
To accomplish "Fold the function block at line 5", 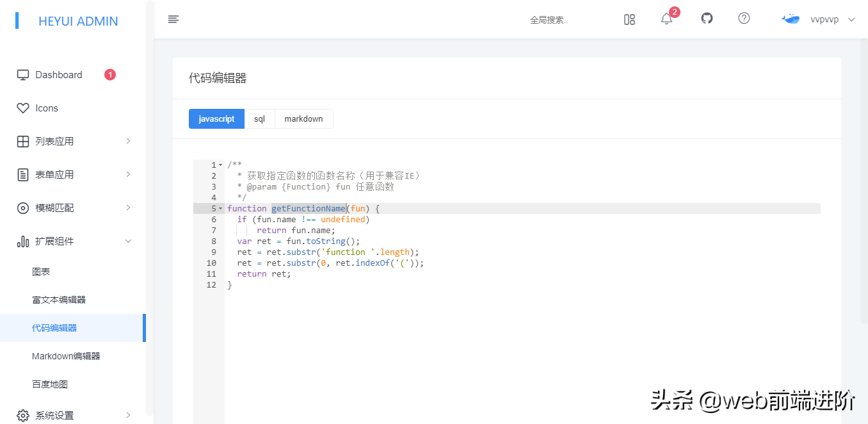I will pos(221,209).
